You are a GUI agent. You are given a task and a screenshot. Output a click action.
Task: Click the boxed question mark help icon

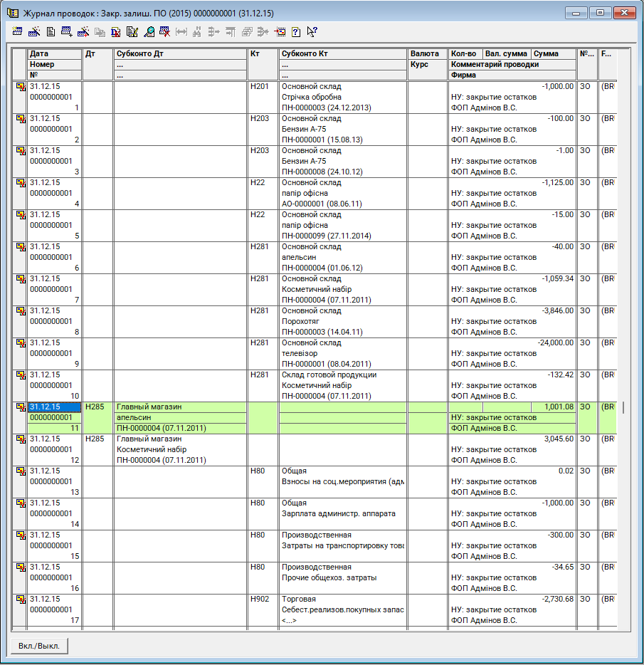tap(296, 31)
